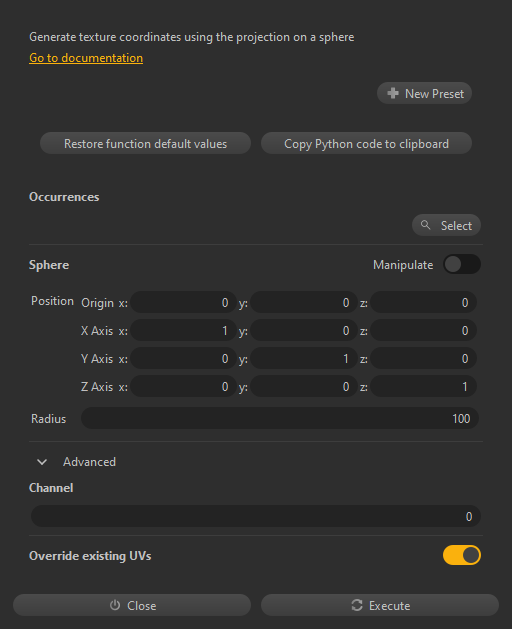Screen dimensions: 512x629
Task: Click the refresh icon on Execute button
Action: 357,605
